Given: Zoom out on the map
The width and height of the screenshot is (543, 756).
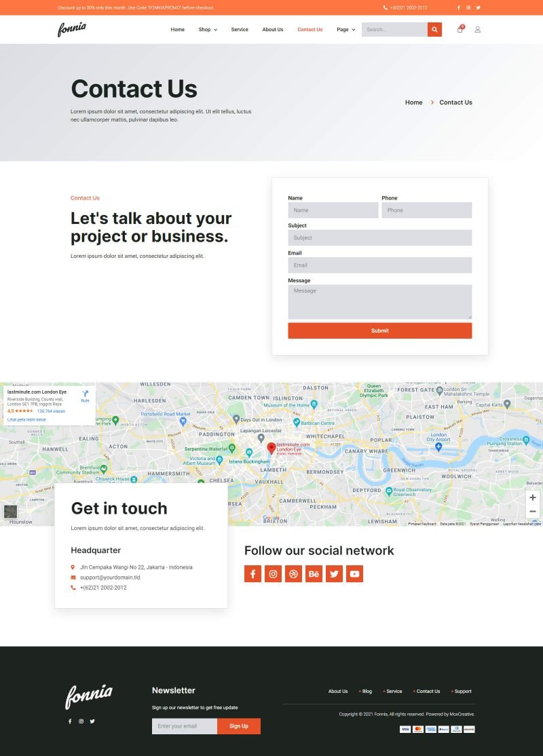Looking at the screenshot, I should point(532,512).
